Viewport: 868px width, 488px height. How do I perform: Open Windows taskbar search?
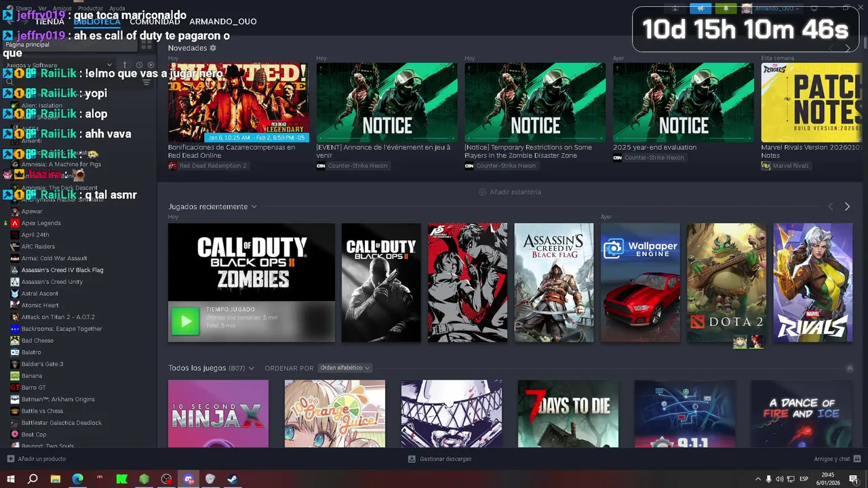point(33,479)
